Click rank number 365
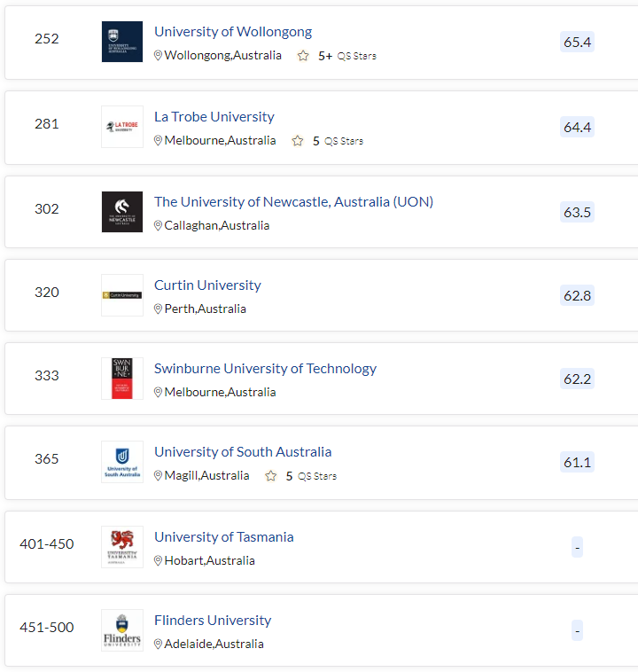638x672 pixels. click(47, 459)
